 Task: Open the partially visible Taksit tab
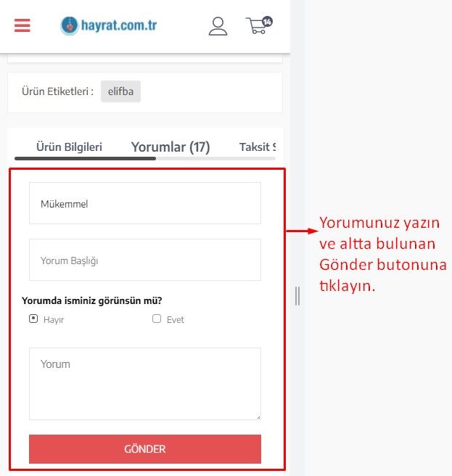(258, 147)
